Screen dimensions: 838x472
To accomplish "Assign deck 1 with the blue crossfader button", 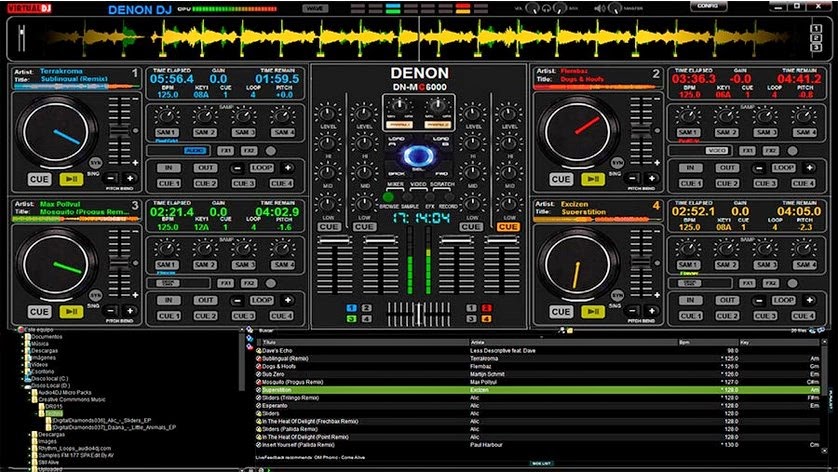I will (x=351, y=308).
